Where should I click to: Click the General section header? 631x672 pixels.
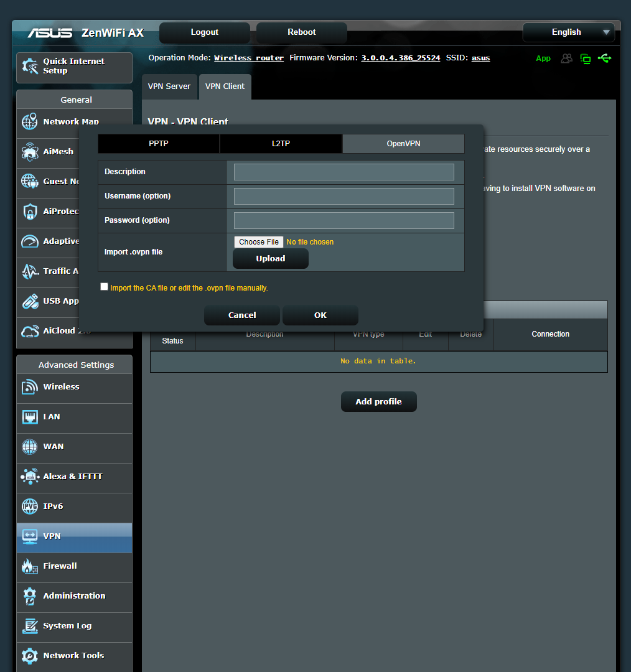point(76,100)
